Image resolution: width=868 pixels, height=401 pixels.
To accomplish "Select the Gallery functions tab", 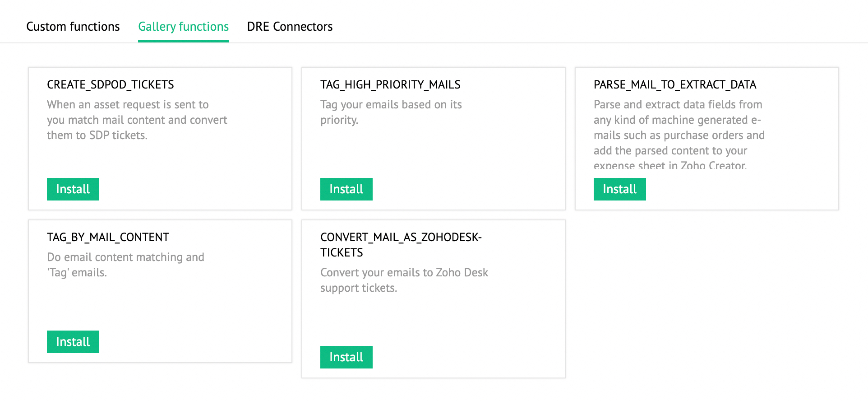I will pyautogui.click(x=183, y=27).
